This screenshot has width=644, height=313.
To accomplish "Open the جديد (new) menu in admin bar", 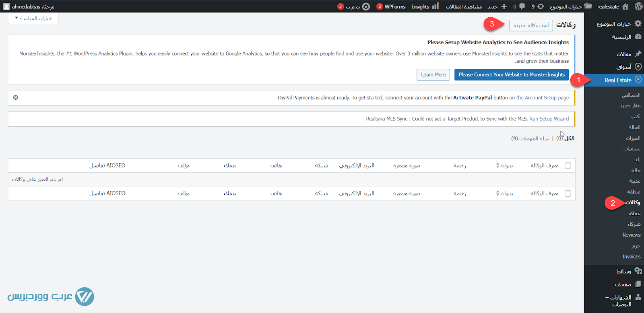I will point(497,6).
